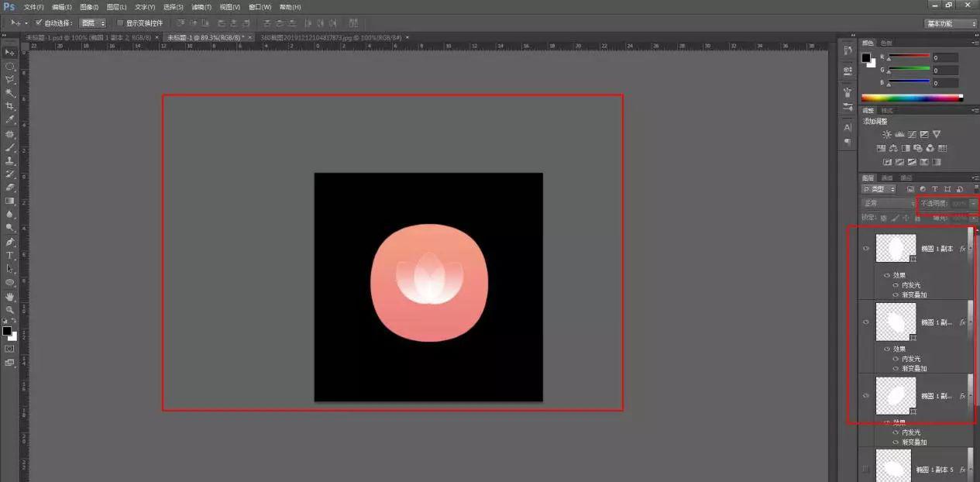Screen dimensions: 980x482
Task: Select the Path Selection tool
Action: tap(10, 268)
